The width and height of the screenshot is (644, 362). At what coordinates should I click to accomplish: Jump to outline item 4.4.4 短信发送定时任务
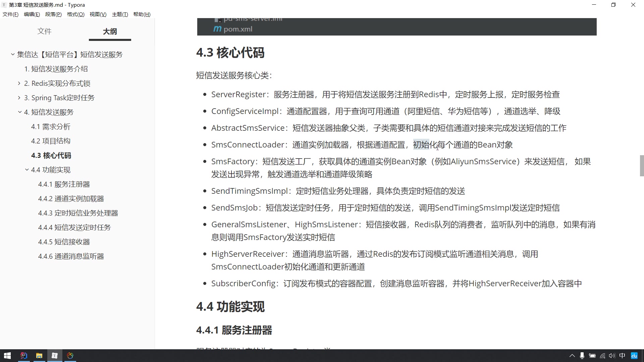74,227
